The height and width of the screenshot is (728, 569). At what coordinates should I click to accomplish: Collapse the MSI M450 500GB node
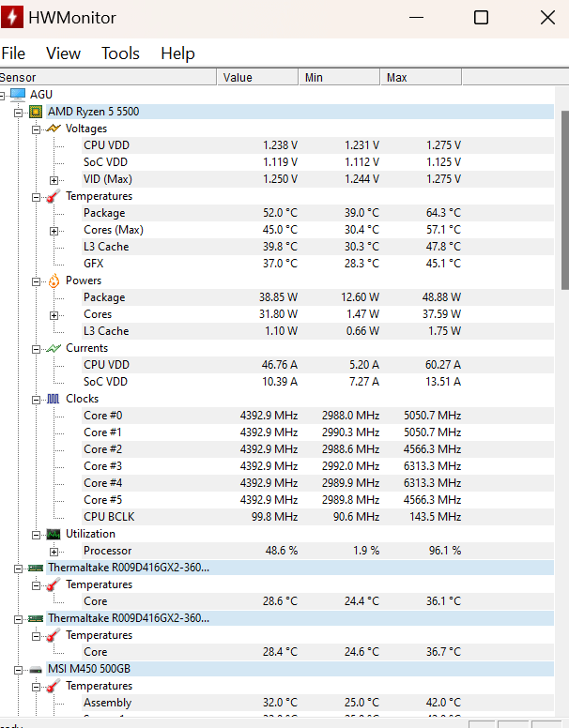click(x=18, y=670)
